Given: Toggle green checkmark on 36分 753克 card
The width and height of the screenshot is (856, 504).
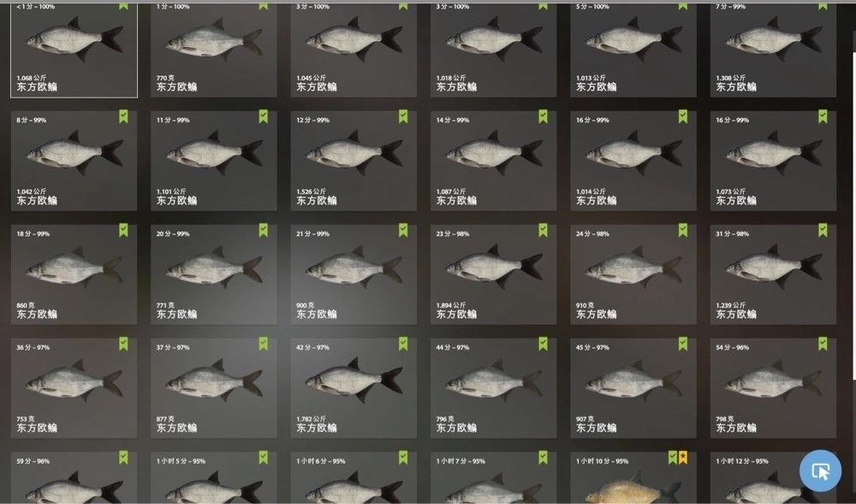Looking at the screenshot, I should [x=123, y=344].
